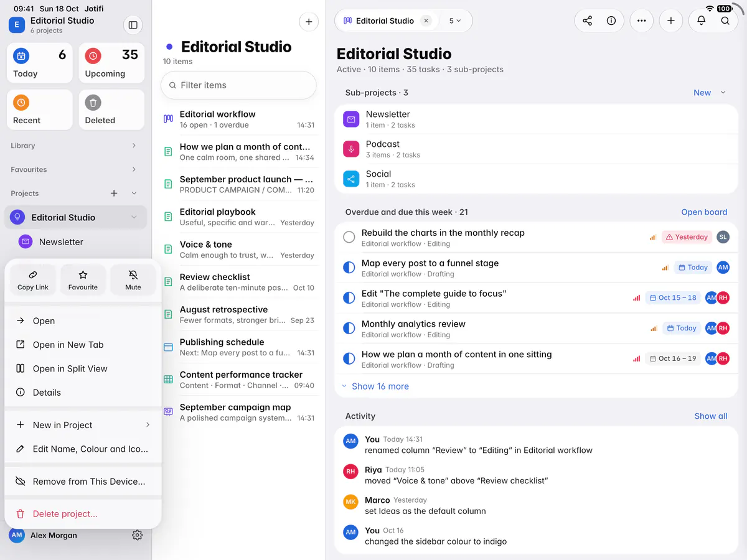Click Alex Morgan profile avatar
This screenshot has width=747, height=560.
[17, 535]
